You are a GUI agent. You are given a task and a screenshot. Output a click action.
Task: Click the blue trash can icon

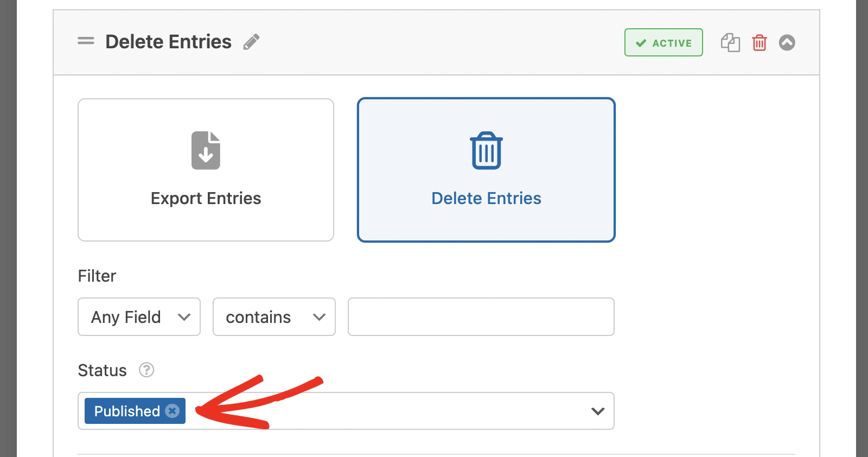tap(486, 150)
